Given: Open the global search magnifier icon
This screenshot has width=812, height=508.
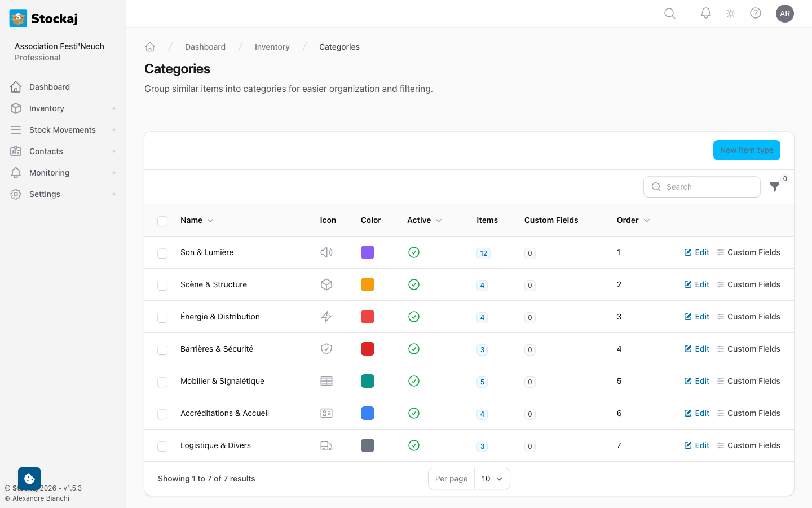Looking at the screenshot, I should click(x=670, y=14).
